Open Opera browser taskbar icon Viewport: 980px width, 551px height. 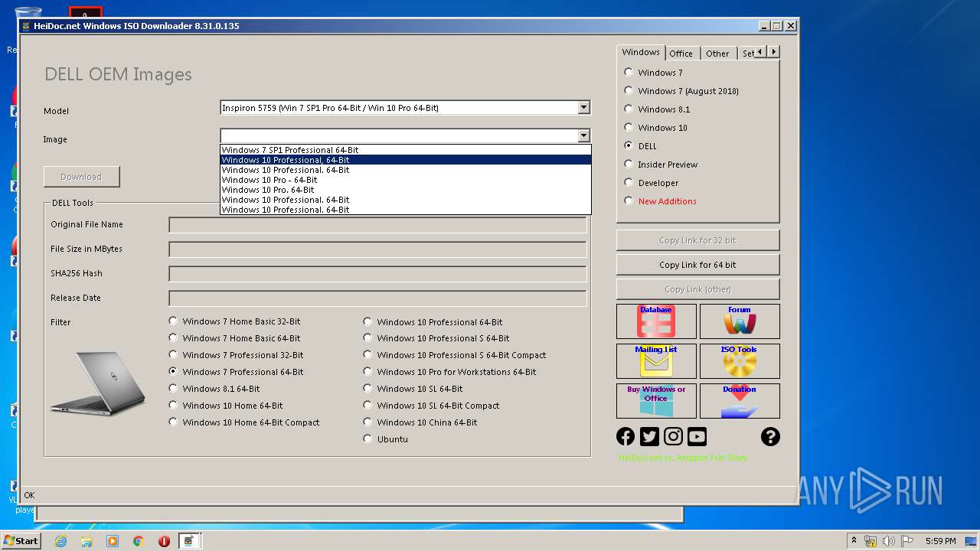[x=164, y=541]
